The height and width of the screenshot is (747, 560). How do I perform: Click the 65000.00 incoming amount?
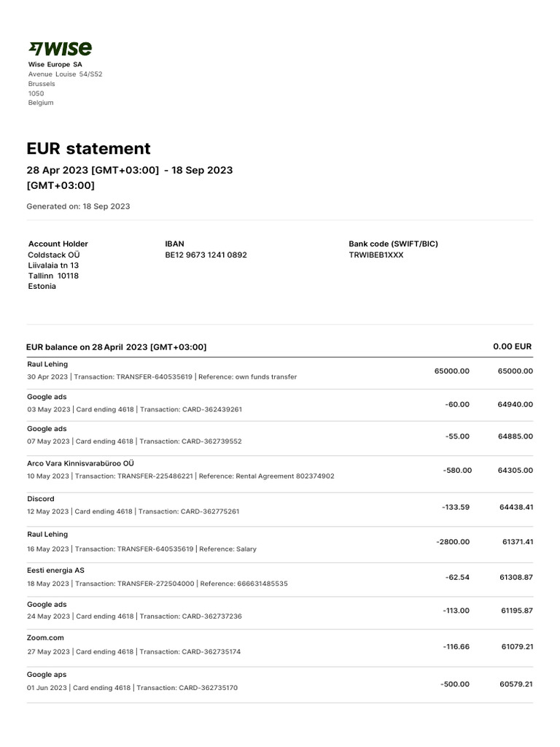tap(451, 371)
